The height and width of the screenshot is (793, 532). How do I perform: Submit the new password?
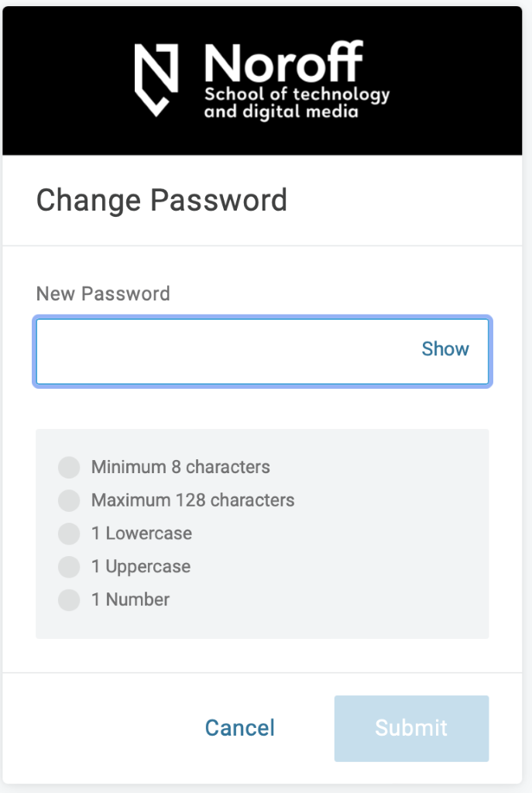(412, 728)
